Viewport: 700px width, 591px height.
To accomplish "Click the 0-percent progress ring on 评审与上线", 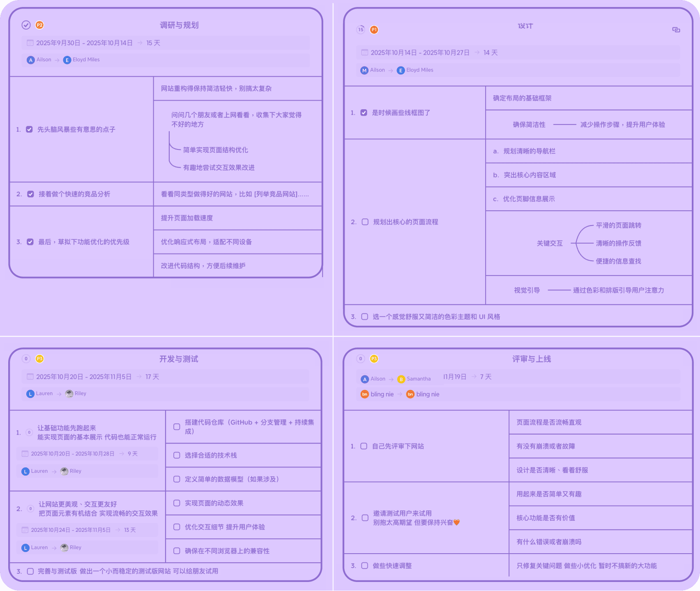I will (360, 359).
